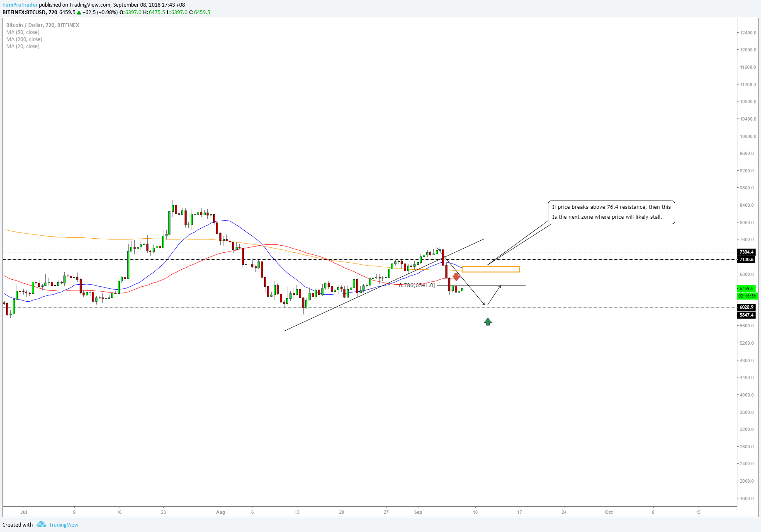Click the 0.786(6541.0) Fibonacci label
Viewport: 761px width, 532px height.
(417, 285)
